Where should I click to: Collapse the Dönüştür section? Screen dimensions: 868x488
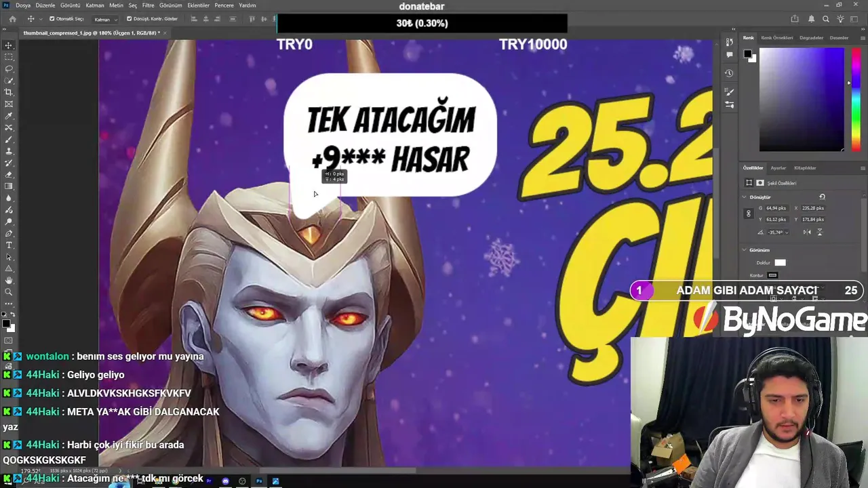(744, 197)
